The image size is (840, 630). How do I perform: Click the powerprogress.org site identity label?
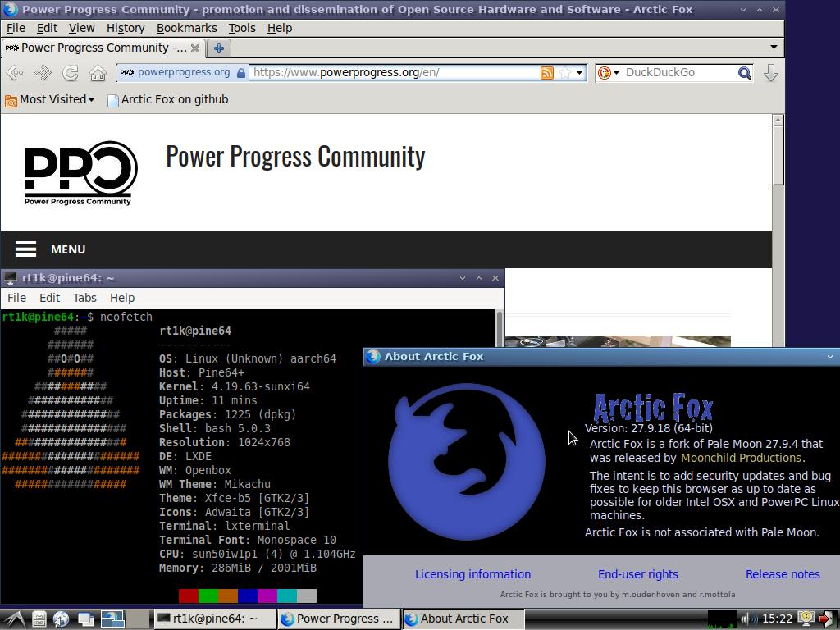(183, 72)
